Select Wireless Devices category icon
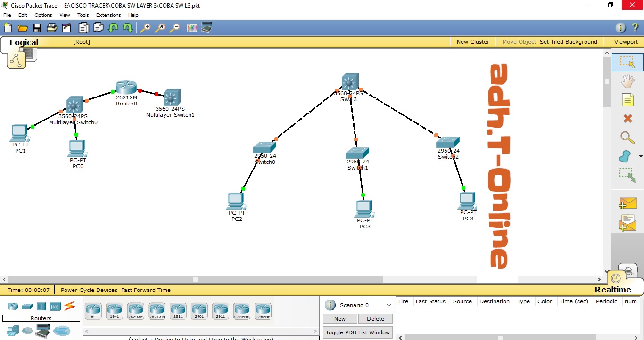The width and height of the screenshot is (644, 340). [55, 306]
